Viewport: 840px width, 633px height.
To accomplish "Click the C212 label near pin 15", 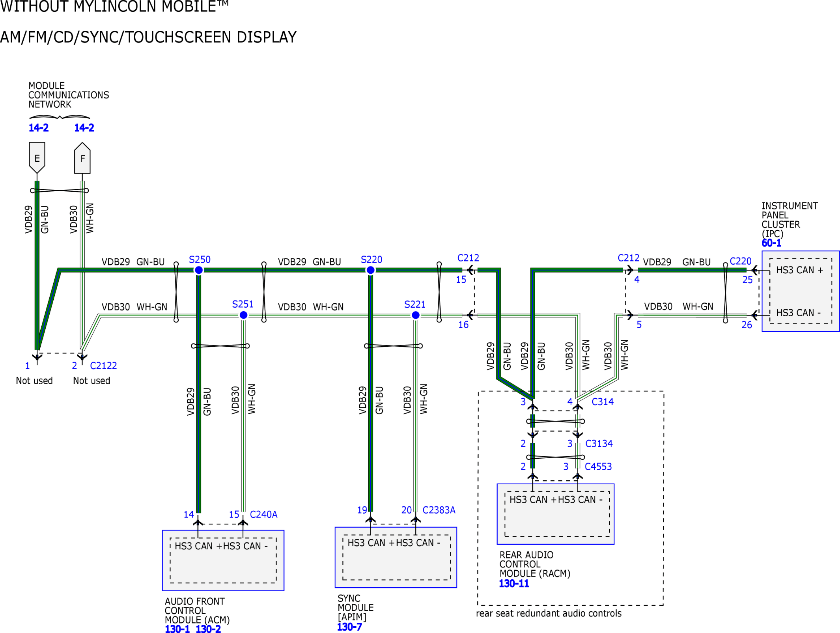I will (468, 258).
